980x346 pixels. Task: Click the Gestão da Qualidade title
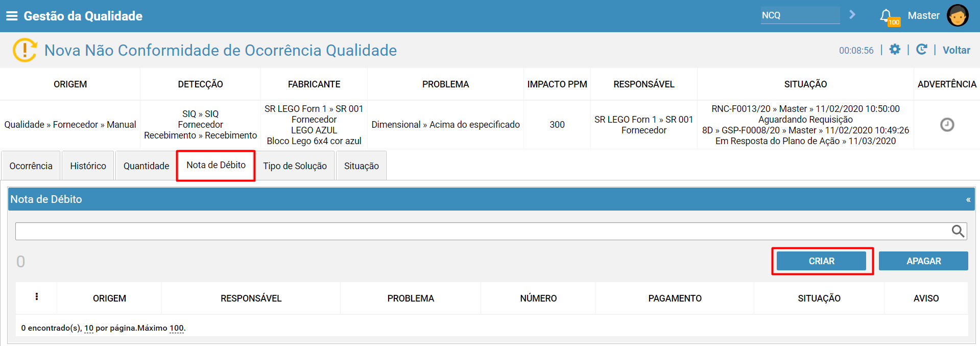(x=83, y=16)
